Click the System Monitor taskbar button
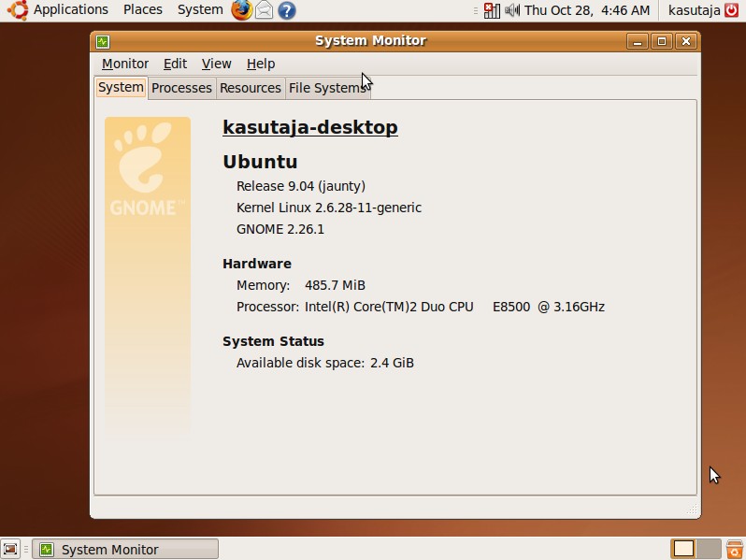Screen dimensions: 746x560 tap(125, 549)
